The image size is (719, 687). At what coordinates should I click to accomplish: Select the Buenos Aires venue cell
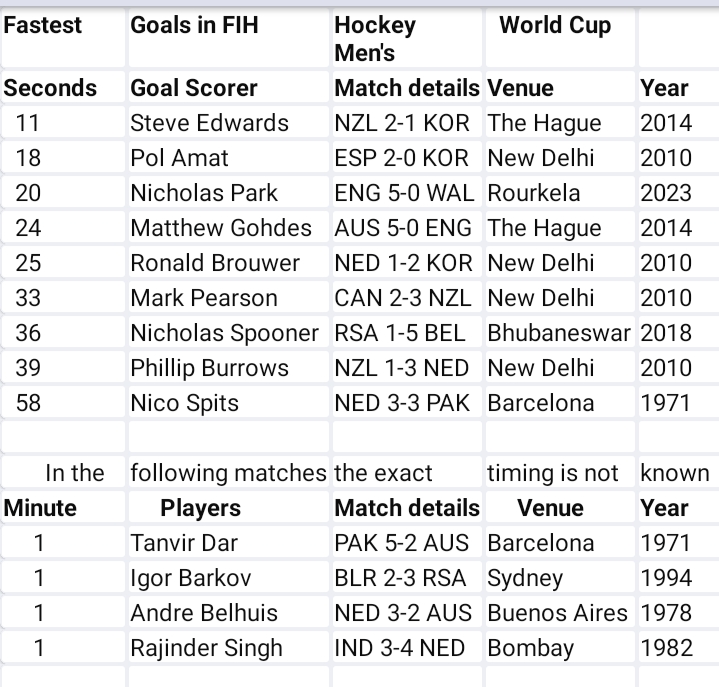coord(558,614)
